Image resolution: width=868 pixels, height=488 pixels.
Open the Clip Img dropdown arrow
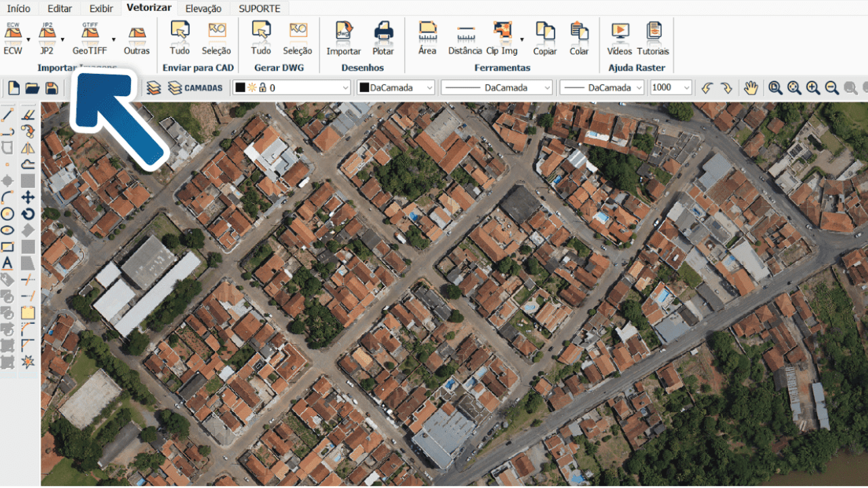pos(522,39)
